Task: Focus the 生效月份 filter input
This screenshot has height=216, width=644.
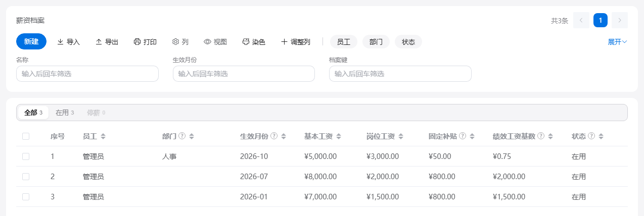Action: tap(244, 74)
